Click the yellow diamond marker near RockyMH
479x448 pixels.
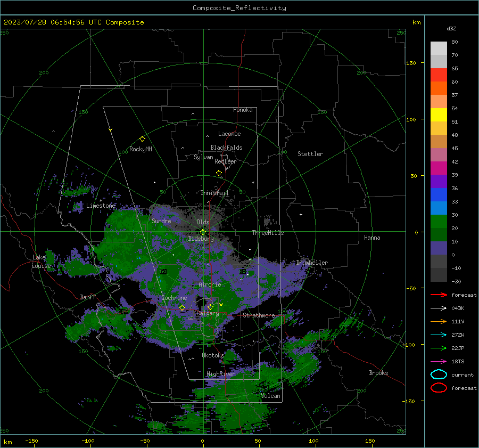tap(142, 139)
